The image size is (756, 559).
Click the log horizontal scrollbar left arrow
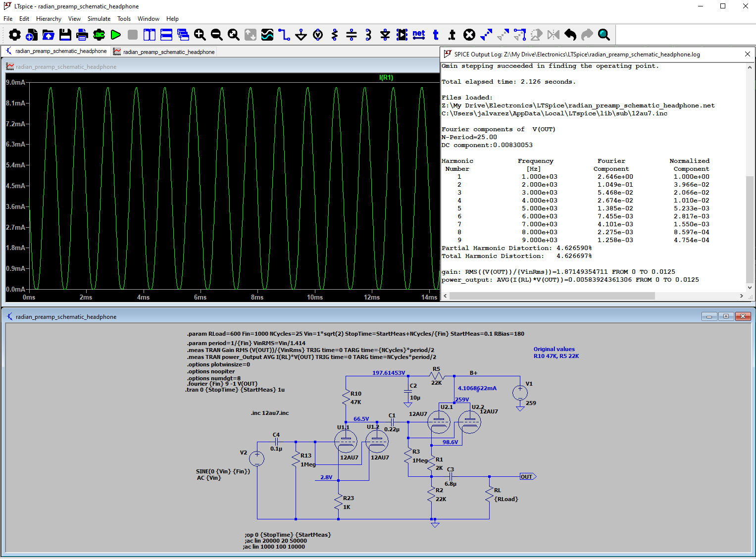pos(445,296)
